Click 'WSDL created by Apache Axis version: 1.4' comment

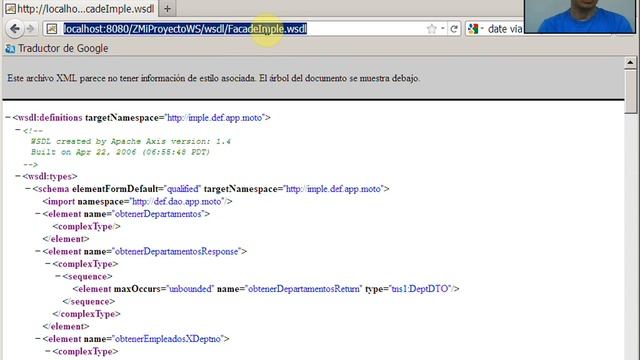[x=131, y=141]
